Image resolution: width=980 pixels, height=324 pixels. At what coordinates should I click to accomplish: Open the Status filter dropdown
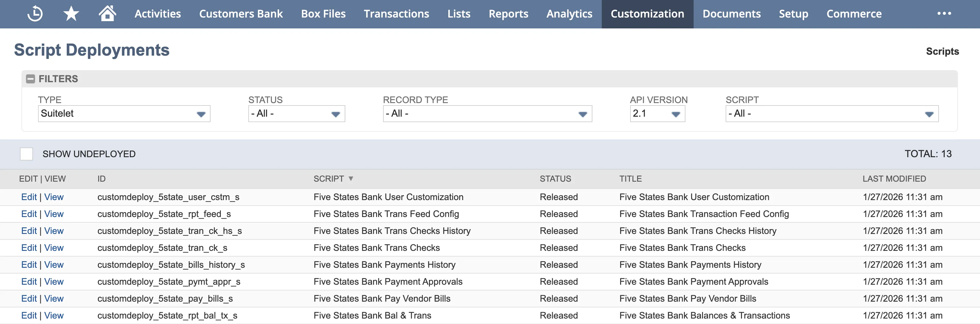coord(296,114)
